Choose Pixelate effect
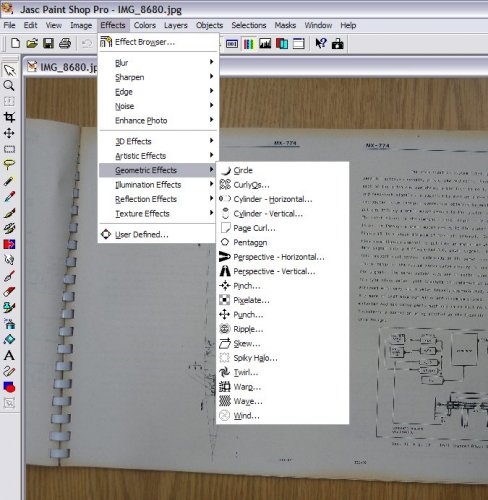488x500 pixels. point(283,300)
